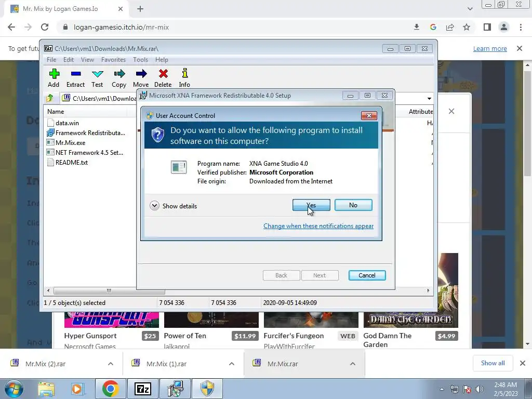Image resolution: width=532 pixels, height=399 pixels.
Task: Click Yes in User Account Control
Action: point(311,205)
